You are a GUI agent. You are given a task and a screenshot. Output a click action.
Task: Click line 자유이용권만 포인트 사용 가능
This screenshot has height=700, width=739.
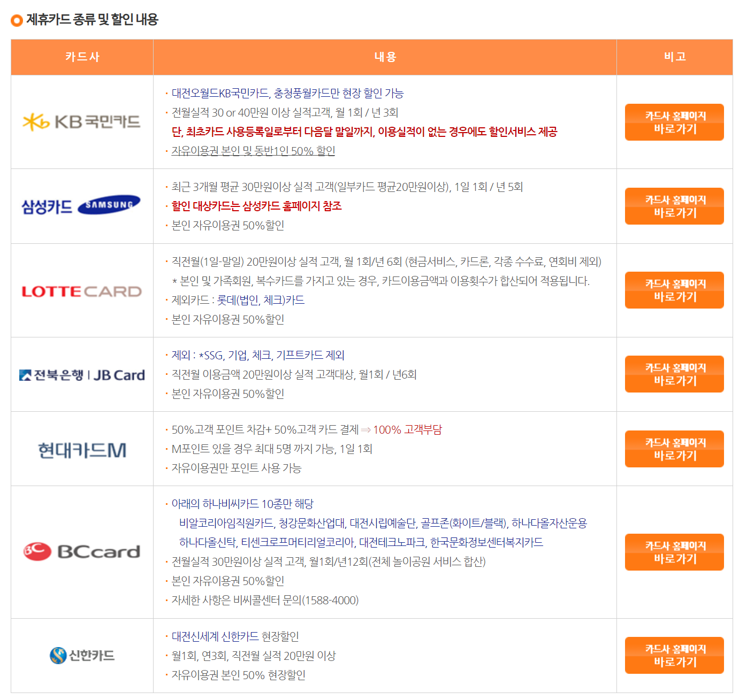[237, 468]
